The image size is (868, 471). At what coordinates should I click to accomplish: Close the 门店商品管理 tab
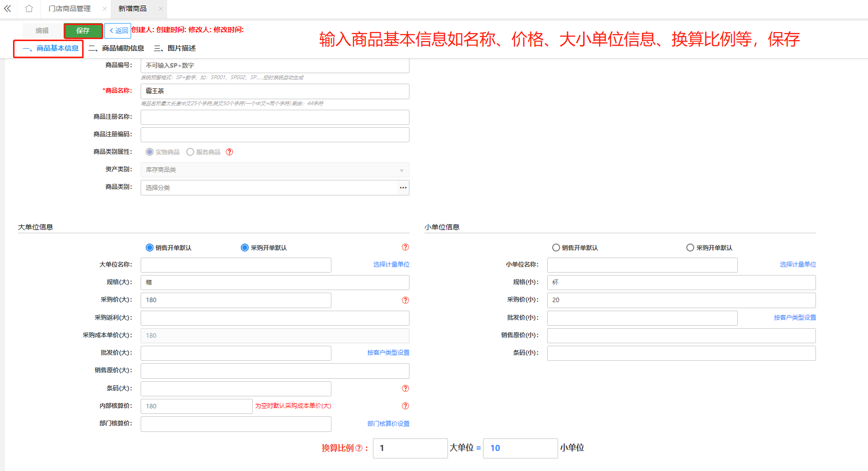[x=104, y=9]
